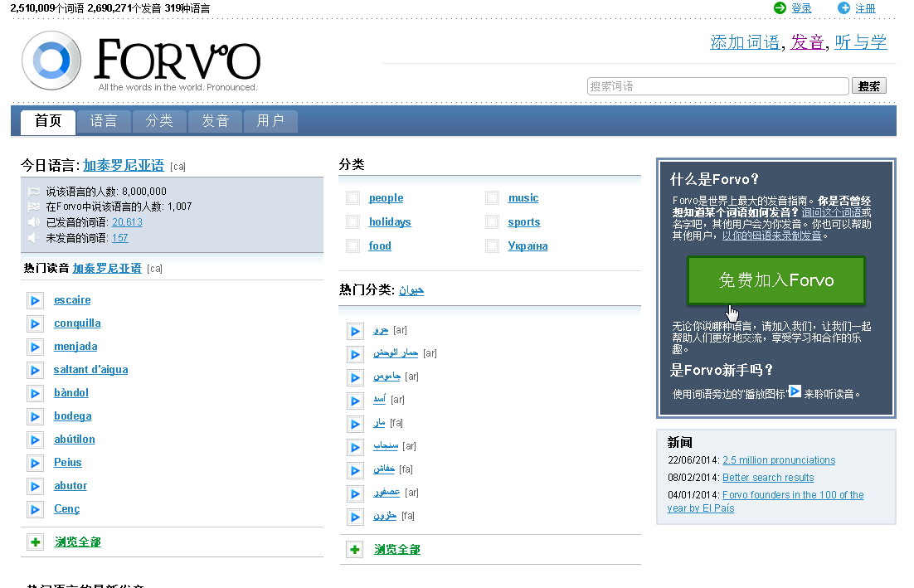Image resolution: width=914 pixels, height=588 pixels.
Task: Open the Better search results news link
Action: click(x=768, y=478)
